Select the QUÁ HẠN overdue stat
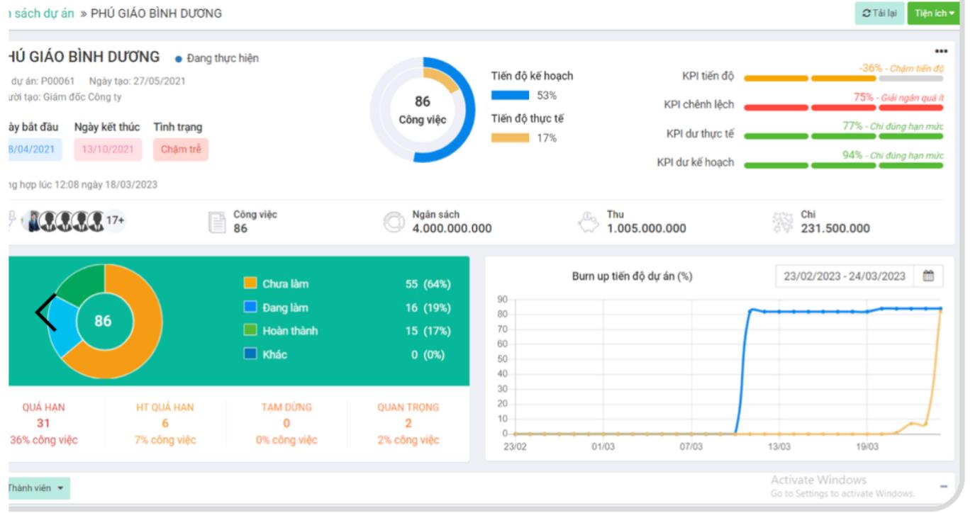Screen dimensions: 980x513 pyautogui.click(x=43, y=423)
